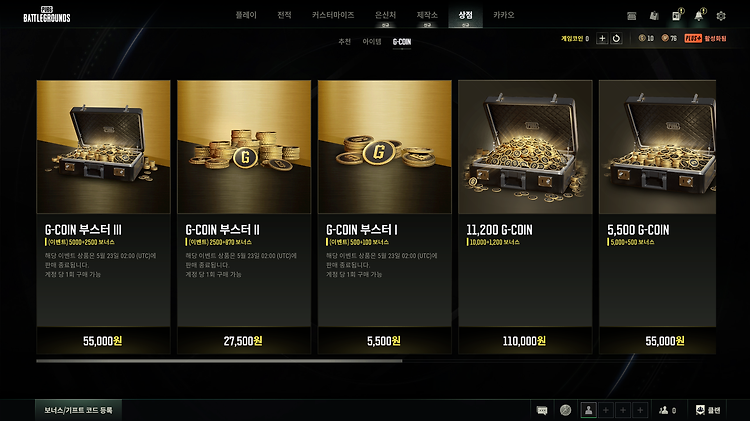The image size is (750, 421).
Task: Open the settings gear icon
Action: [721, 16]
